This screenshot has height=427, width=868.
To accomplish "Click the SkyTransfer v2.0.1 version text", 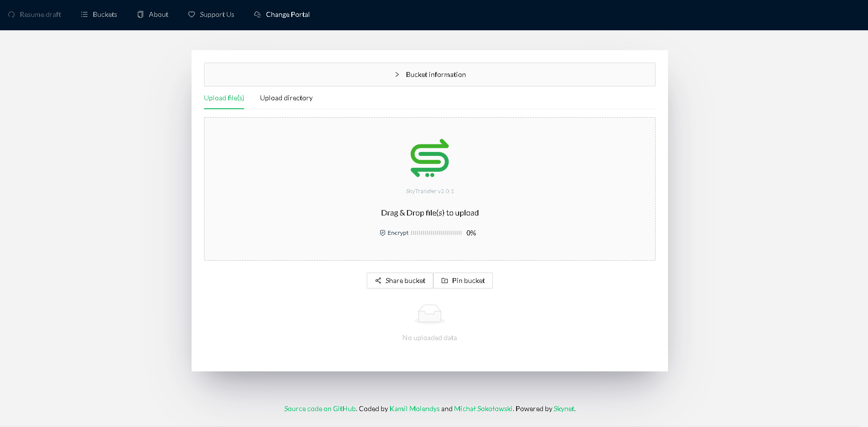I will [x=430, y=191].
